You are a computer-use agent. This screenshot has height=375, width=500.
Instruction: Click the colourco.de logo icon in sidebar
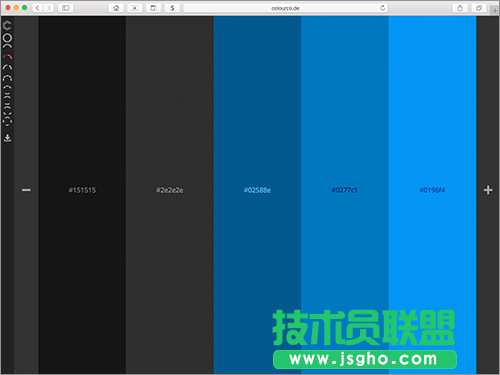(7, 25)
